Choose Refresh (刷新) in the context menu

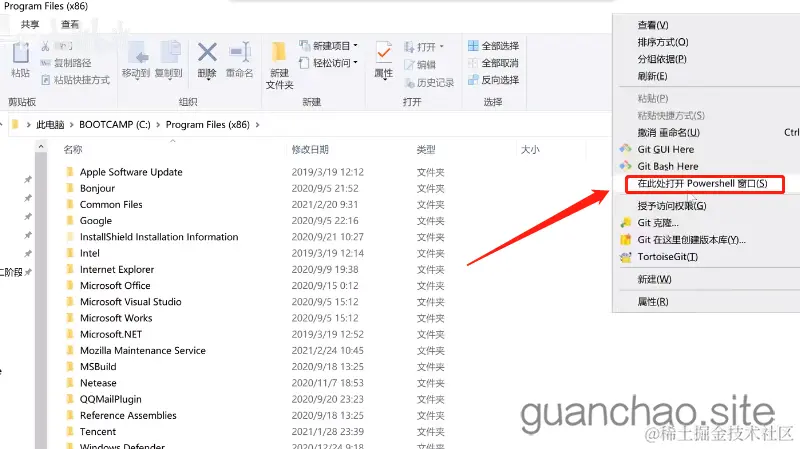click(652, 76)
